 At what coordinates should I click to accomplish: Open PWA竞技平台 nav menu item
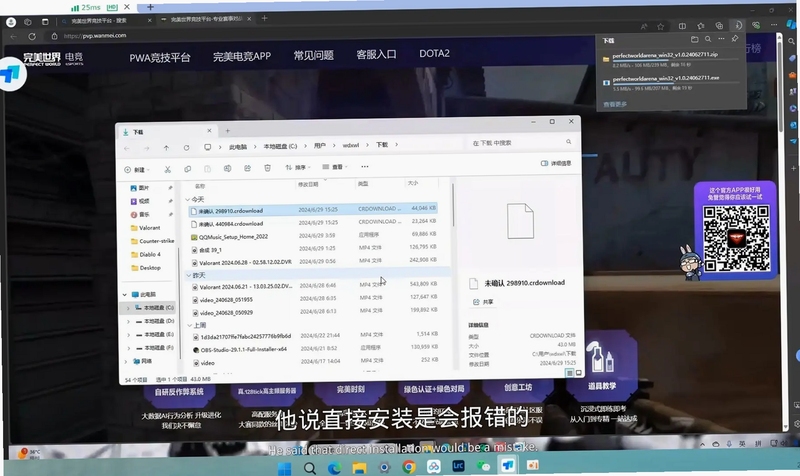point(160,58)
